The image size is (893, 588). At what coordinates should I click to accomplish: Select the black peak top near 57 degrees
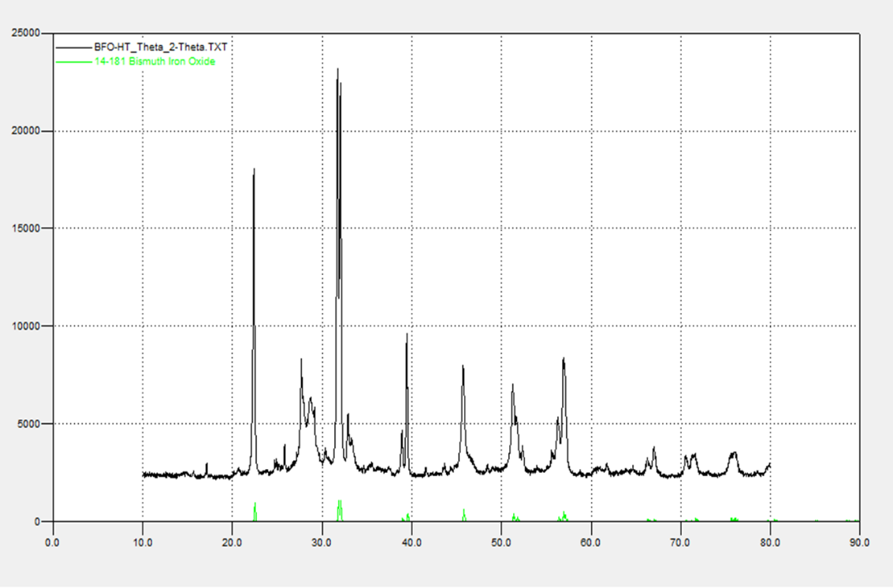564,359
